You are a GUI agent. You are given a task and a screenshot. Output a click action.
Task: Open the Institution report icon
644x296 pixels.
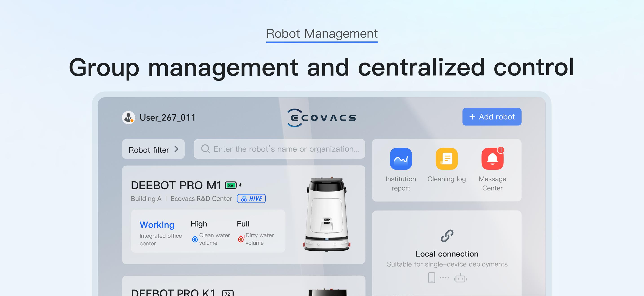401,159
